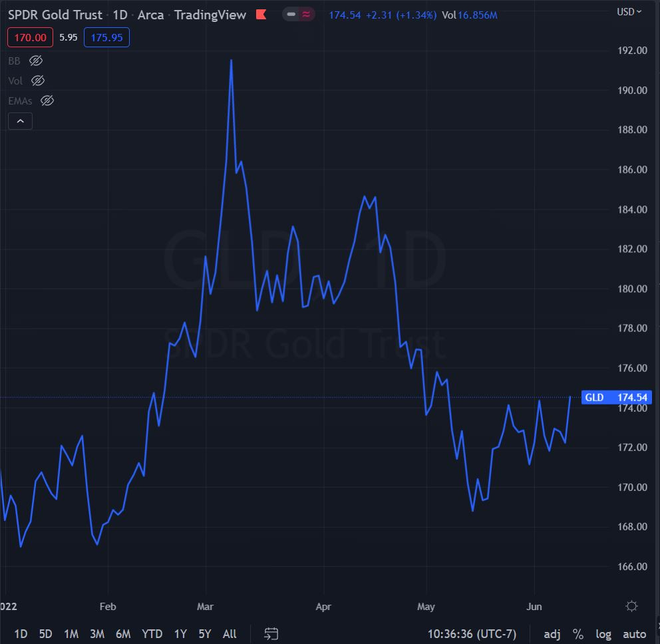Click the SPDR Gold Trust symbol title
The height and width of the screenshot is (644, 660).
tap(55, 15)
